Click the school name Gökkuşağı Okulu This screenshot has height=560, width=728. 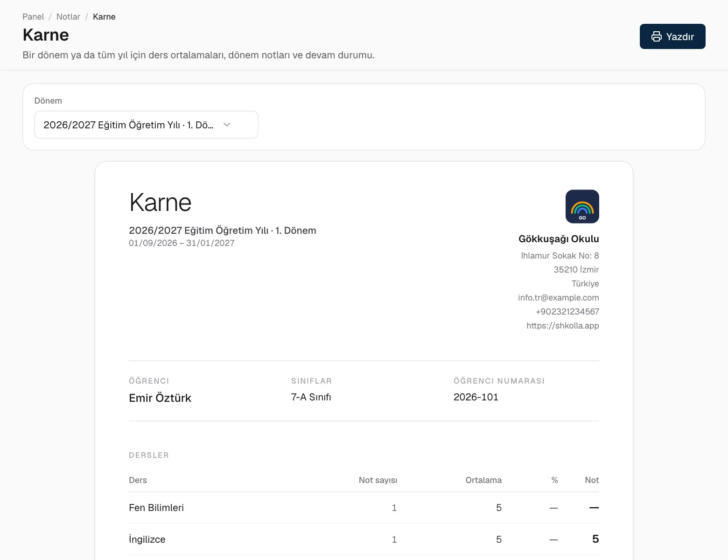[559, 239]
